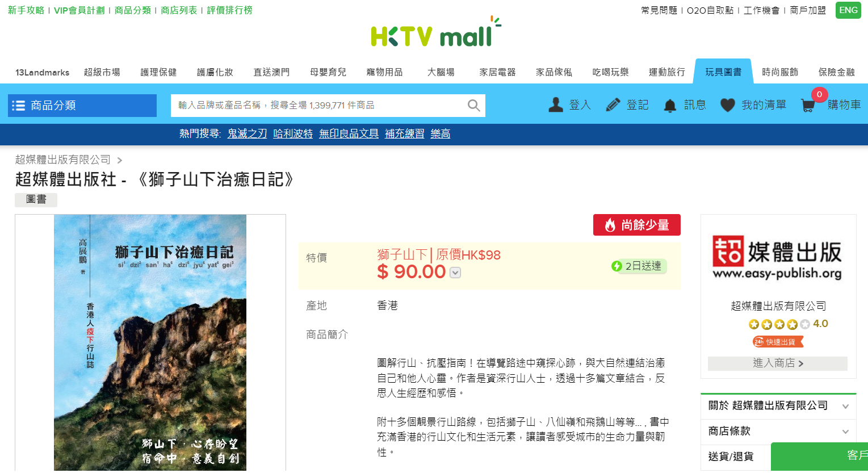The height and width of the screenshot is (473, 868).
Task: Click the login person icon
Action: click(556, 104)
